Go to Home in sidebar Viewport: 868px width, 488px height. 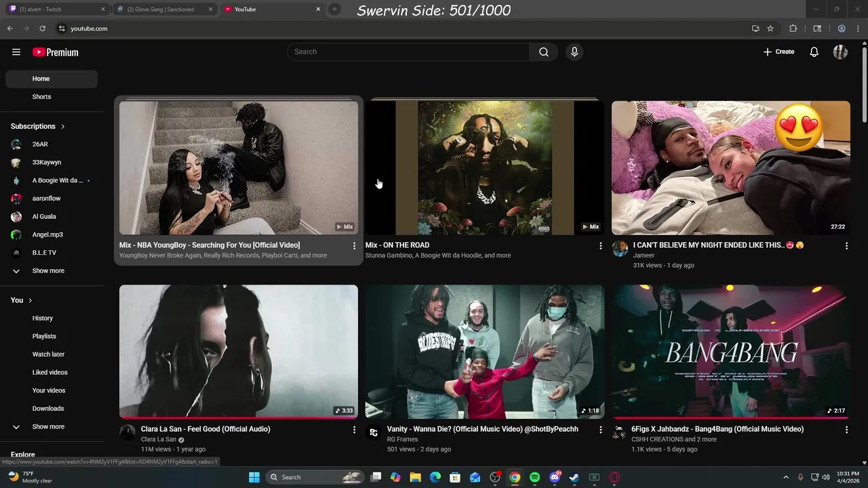click(x=52, y=79)
